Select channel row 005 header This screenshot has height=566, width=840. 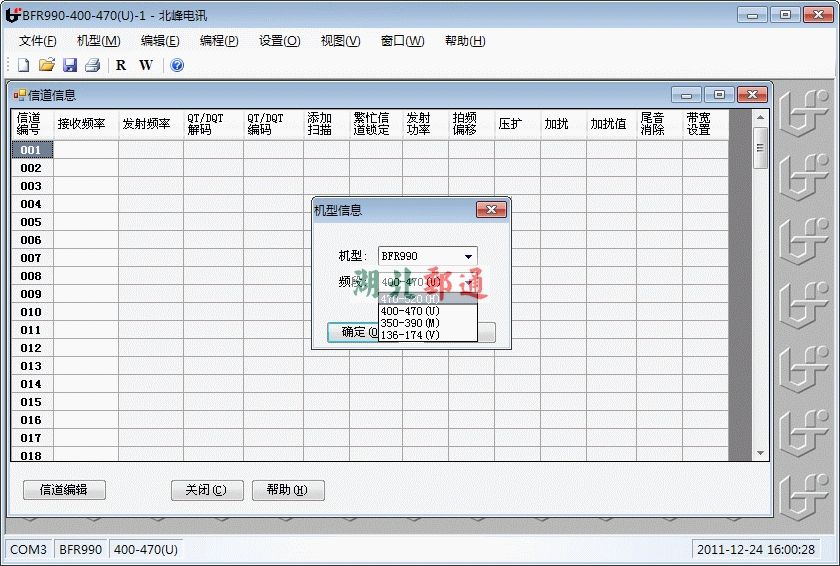31,222
